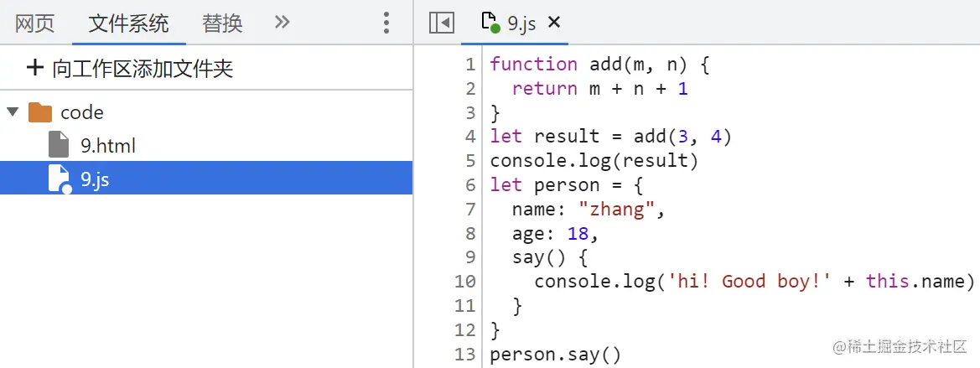Screen dimensions: 980x368
Task: Click the plus icon to add folder
Action: pos(35,67)
